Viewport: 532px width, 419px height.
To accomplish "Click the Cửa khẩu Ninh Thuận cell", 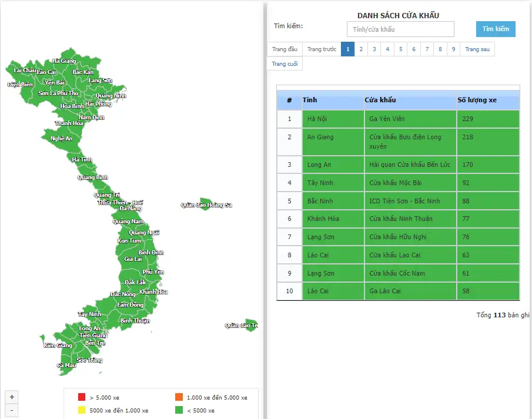I will click(410, 219).
